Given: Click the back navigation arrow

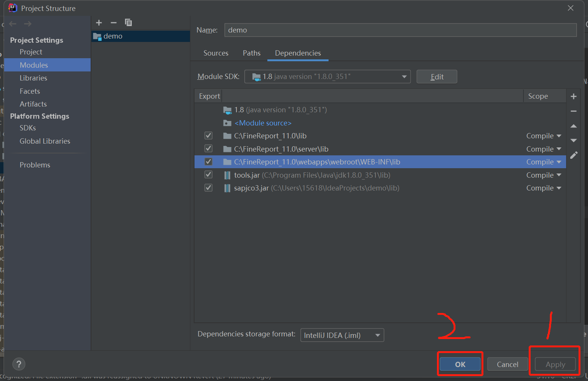Looking at the screenshot, I should click(x=13, y=24).
